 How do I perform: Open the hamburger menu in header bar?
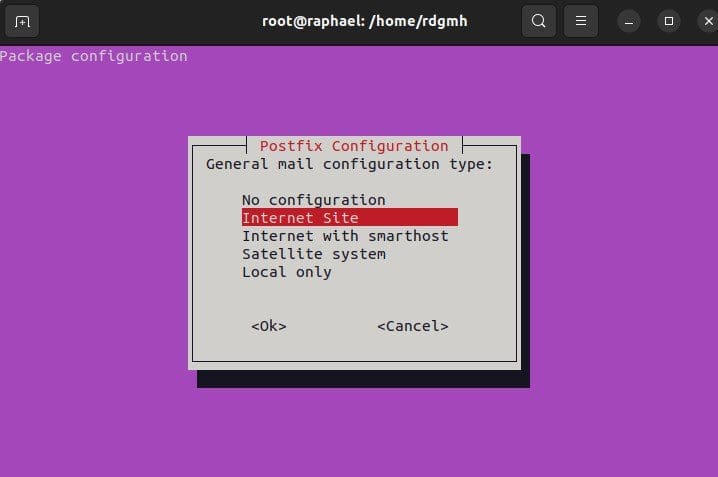click(x=581, y=21)
